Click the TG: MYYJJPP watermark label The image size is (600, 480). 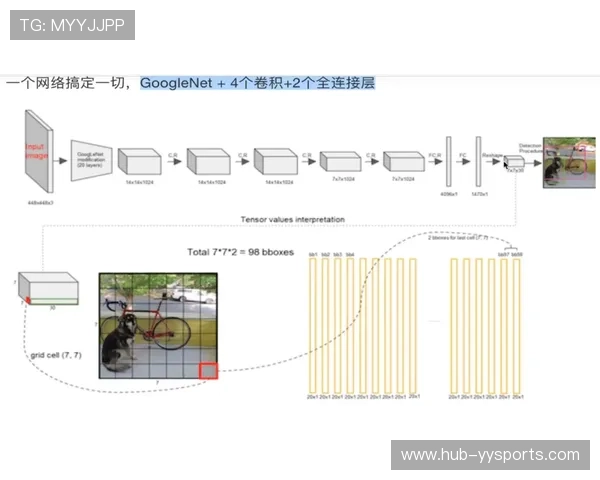71,24
